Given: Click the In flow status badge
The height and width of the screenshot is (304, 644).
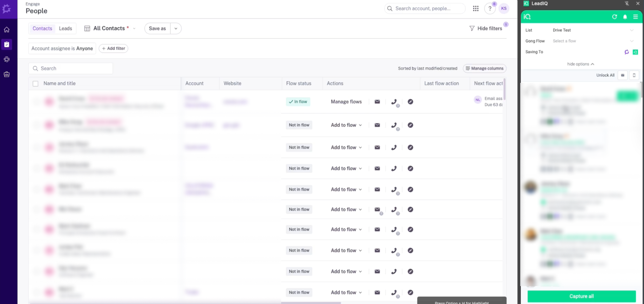Looking at the screenshot, I should click(x=298, y=102).
